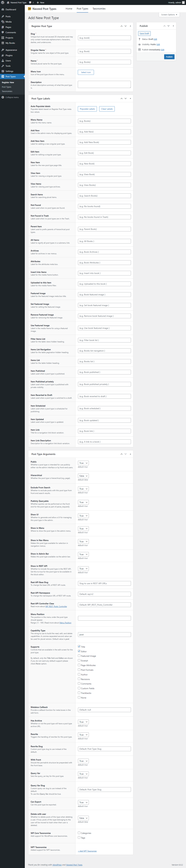The height and width of the screenshot is (868, 186).
Task: Collapse the Post Type Labels panel toggle
Action: click(x=130, y=98)
